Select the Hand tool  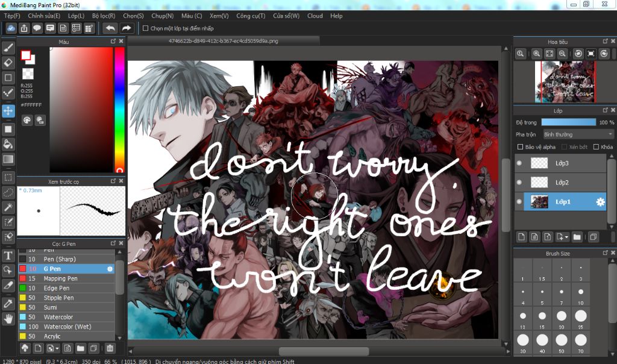coord(8,319)
